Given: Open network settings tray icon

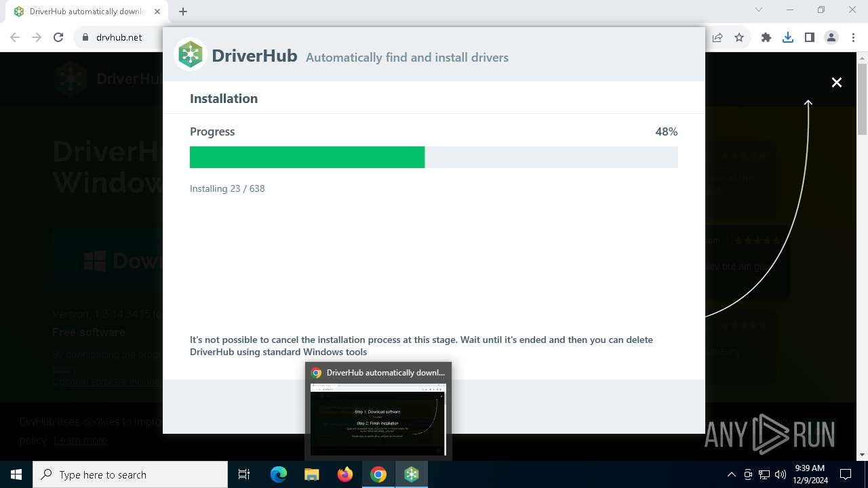Looking at the screenshot, I should click(x=764, y=474).
